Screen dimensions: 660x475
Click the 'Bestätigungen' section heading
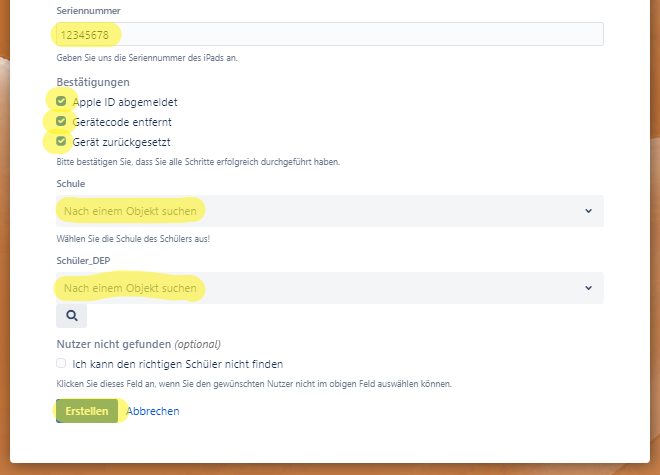click(x=93, y=82)
